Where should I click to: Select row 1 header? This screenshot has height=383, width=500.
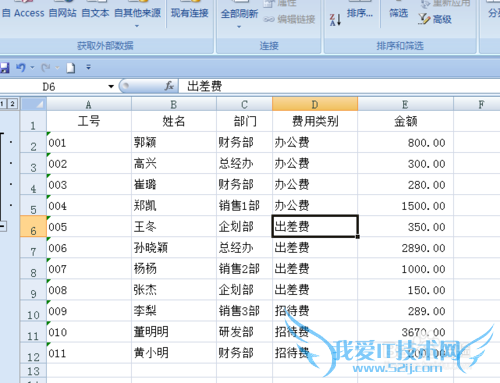[x=33, y=121]
